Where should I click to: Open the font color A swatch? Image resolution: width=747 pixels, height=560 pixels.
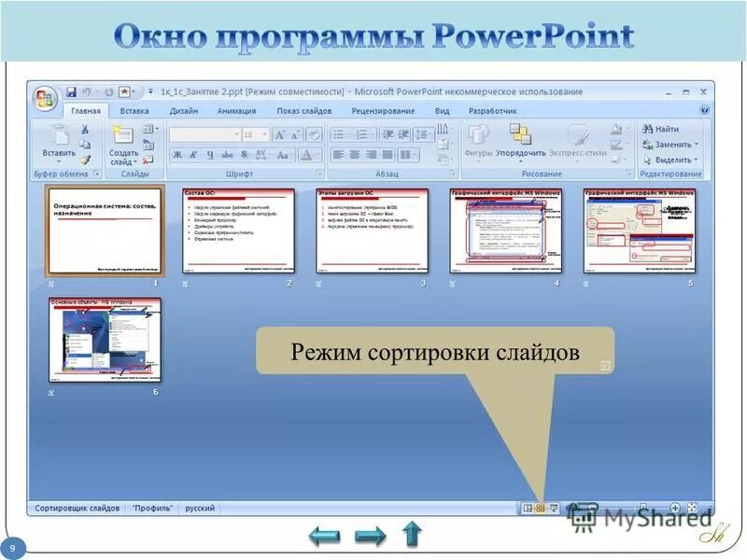click(x=310, y=155)
